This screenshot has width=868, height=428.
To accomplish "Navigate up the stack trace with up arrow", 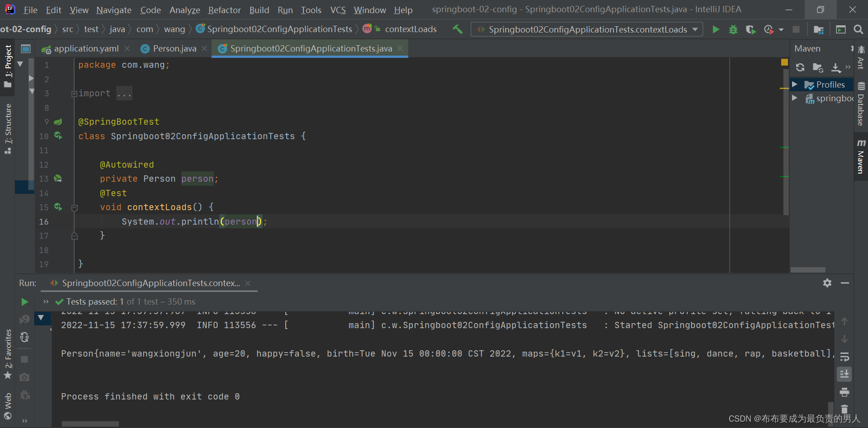I will [844, 321].
